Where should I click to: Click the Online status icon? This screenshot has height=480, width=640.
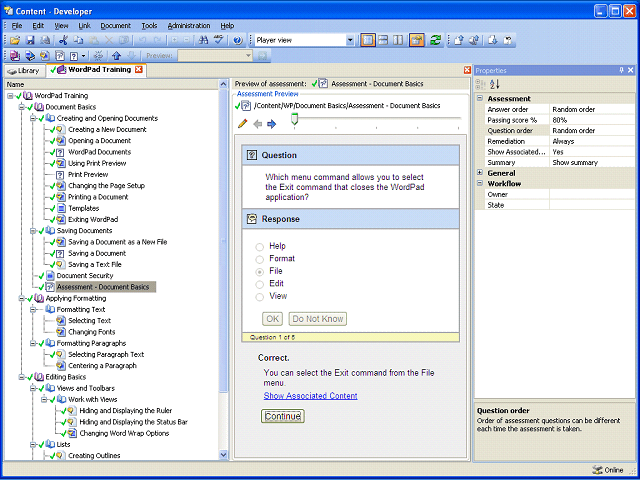pos(597,470)
